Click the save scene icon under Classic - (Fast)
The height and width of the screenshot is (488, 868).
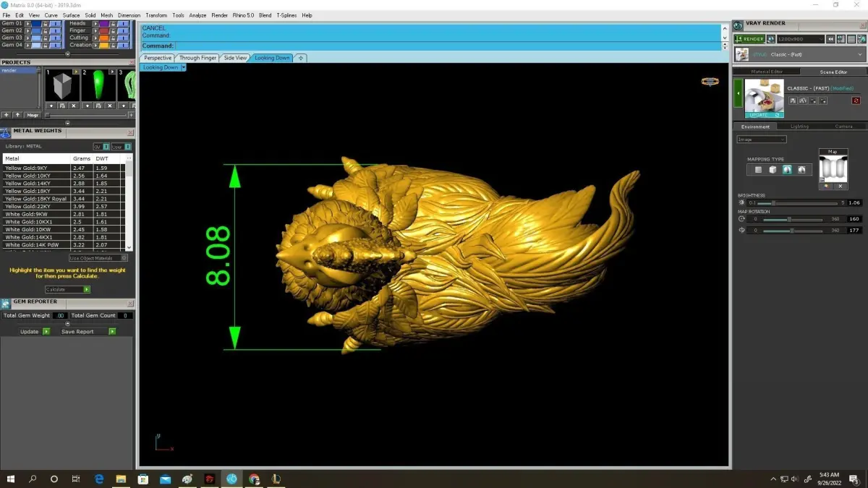point(793,100)
